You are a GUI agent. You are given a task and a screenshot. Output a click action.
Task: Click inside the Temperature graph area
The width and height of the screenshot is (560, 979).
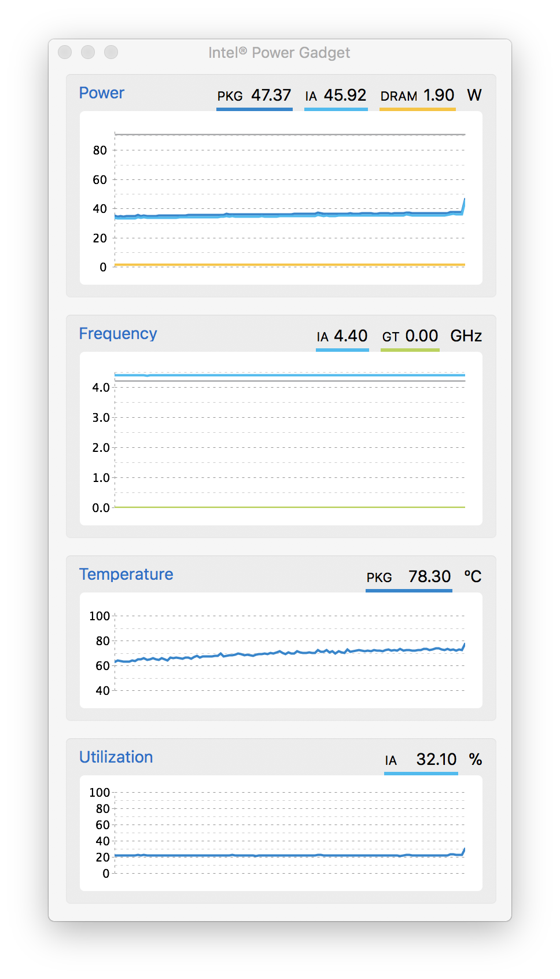point(281,650)
